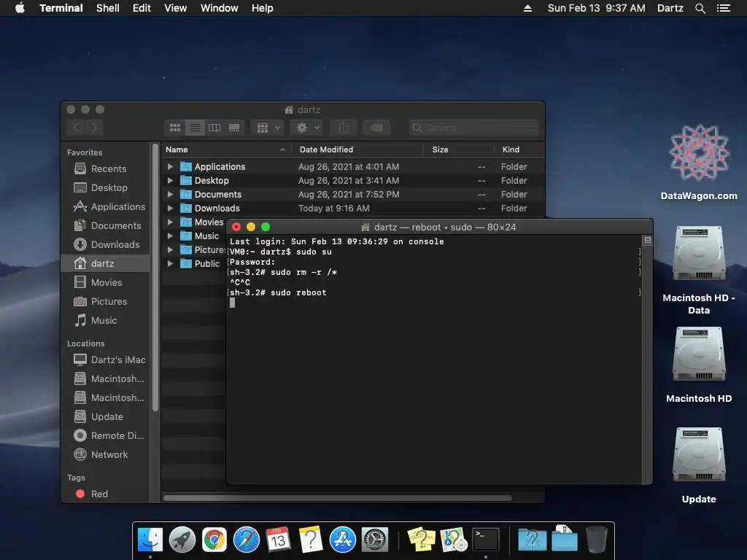Click Finder share button
The image size is (747, 560).
(x=343, y=128)
